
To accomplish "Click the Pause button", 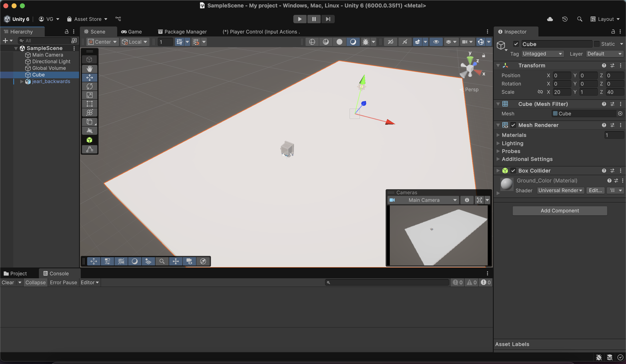I will (x=314, y=19).
